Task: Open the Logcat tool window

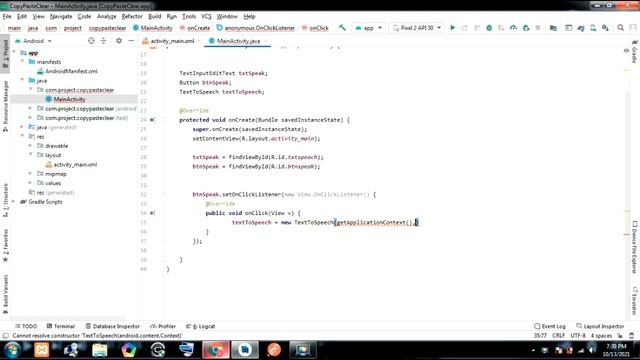Action: [x=200, y=326]
